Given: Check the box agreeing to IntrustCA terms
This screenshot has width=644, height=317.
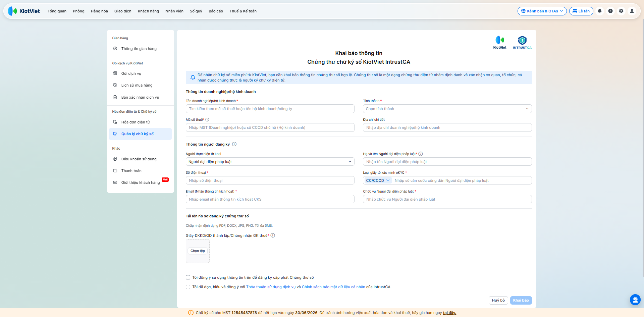Looking at the screenshot, I should (188, 287).
